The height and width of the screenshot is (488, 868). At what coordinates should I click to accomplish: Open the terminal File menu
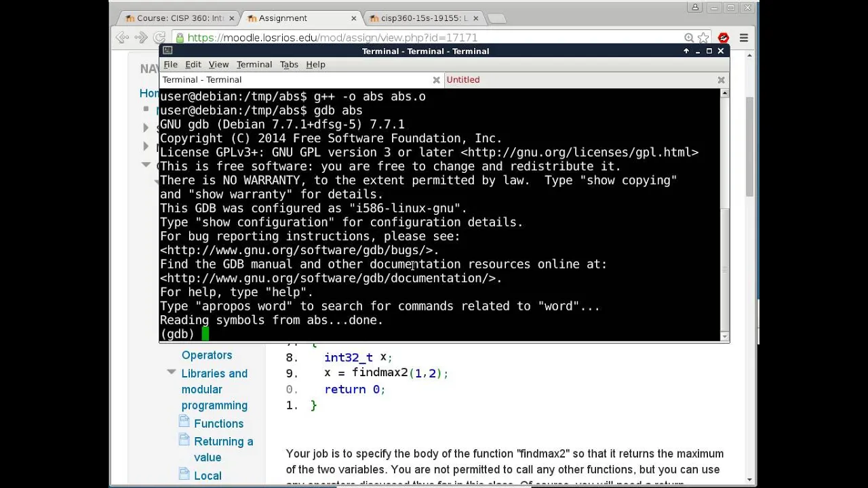tap(170, 64)
